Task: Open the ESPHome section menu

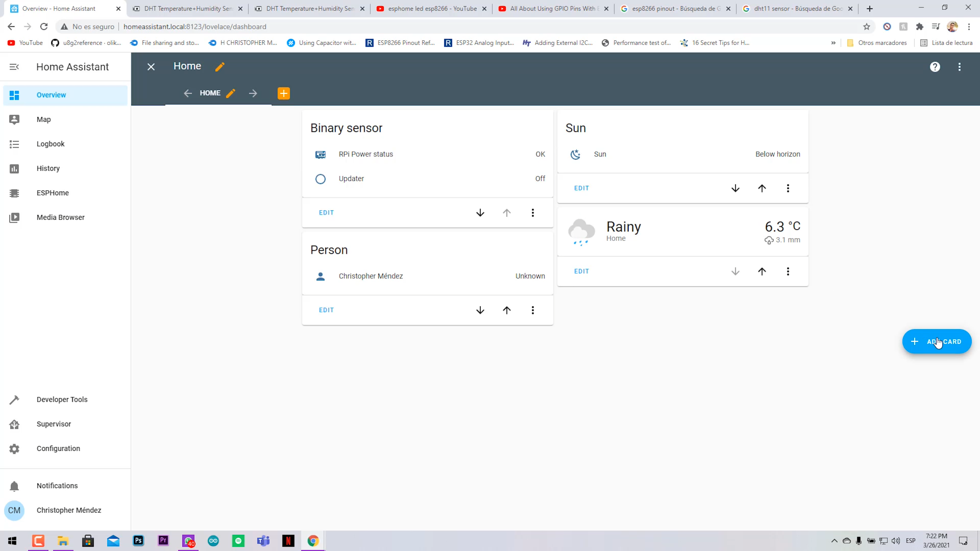Action: click(x=53, y=193)
